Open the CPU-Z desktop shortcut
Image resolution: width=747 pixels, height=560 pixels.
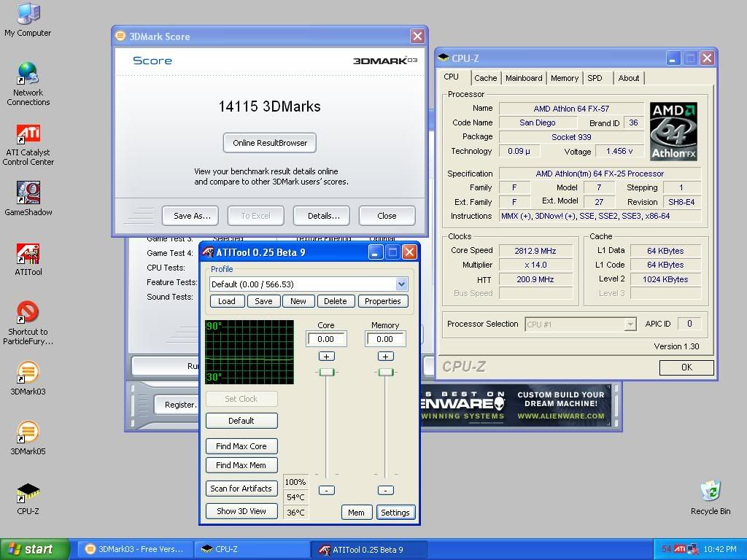(x=28, y=494)
